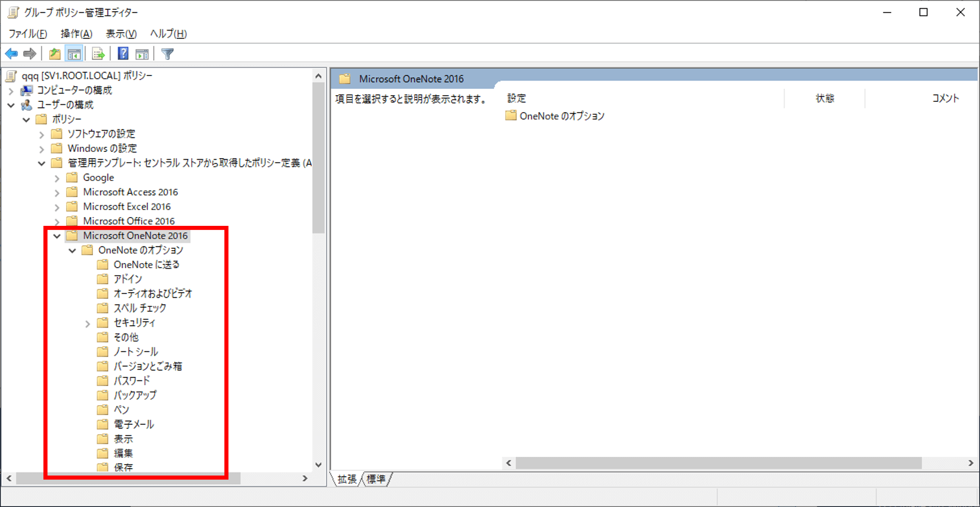Screen dimensions: 980x507
Task: Click the Microsoft Access 2016 folder icon
Action: click(72, 192)
